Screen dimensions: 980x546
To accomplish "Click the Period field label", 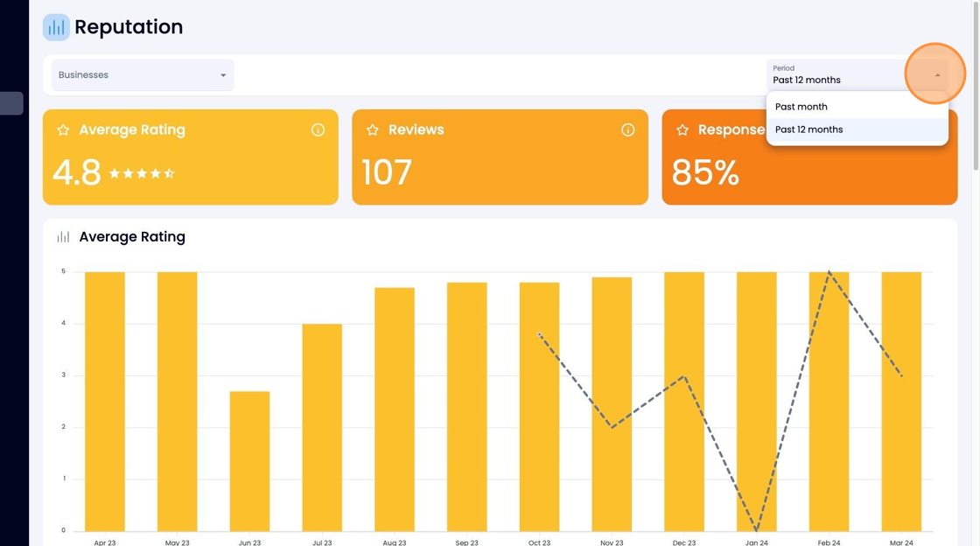I will [x=784, y=68].
